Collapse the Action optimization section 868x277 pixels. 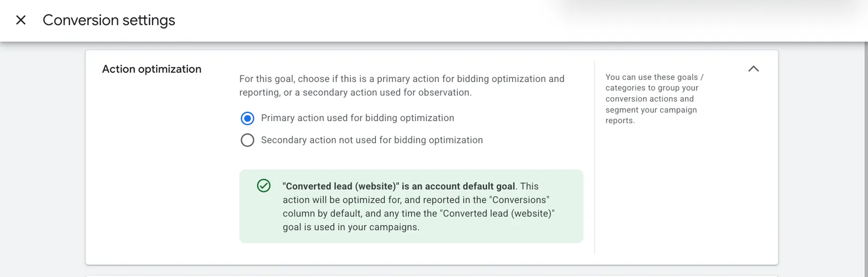[754, 69]
